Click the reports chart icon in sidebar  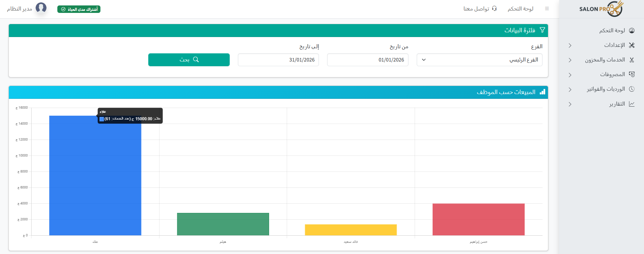click(x=632, y=104)
